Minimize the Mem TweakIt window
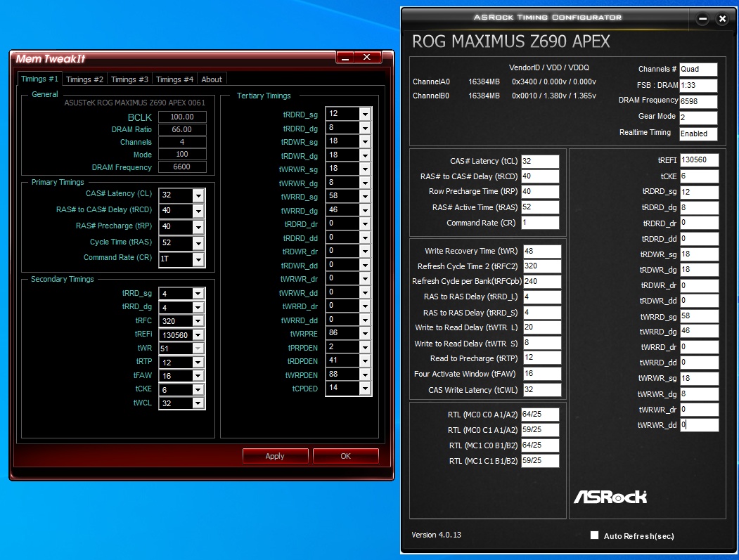 point(346,58)
